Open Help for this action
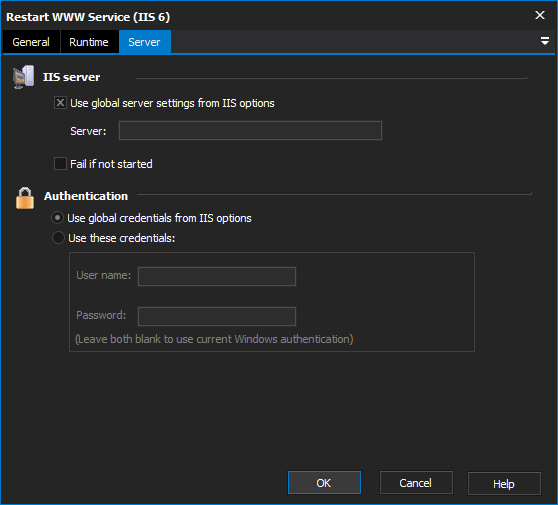Screen dimensions: 558x505 [504, 483]
